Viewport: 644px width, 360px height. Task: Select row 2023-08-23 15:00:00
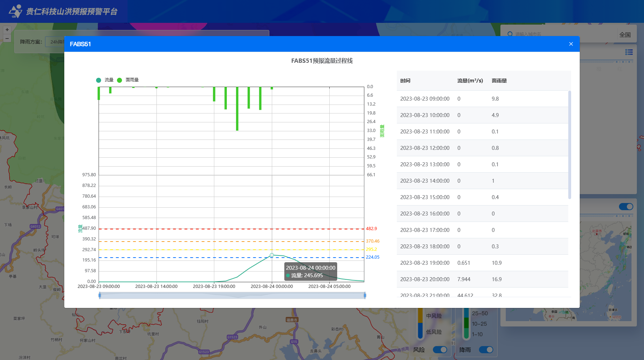482,197
